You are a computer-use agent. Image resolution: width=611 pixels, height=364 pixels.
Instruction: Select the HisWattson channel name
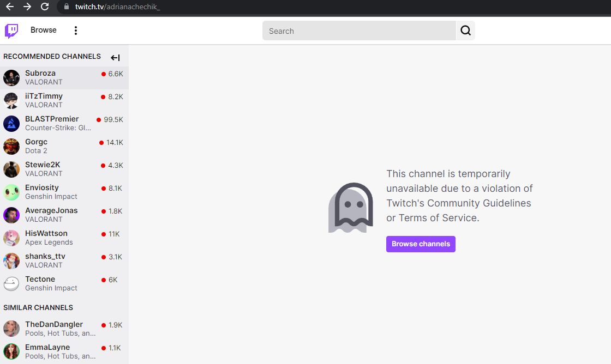(46, 233)
